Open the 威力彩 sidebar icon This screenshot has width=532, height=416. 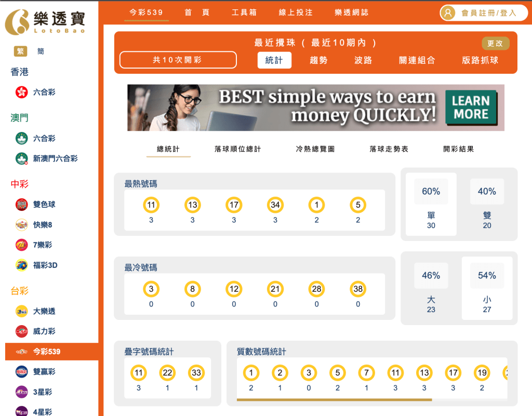click(21, 331)
